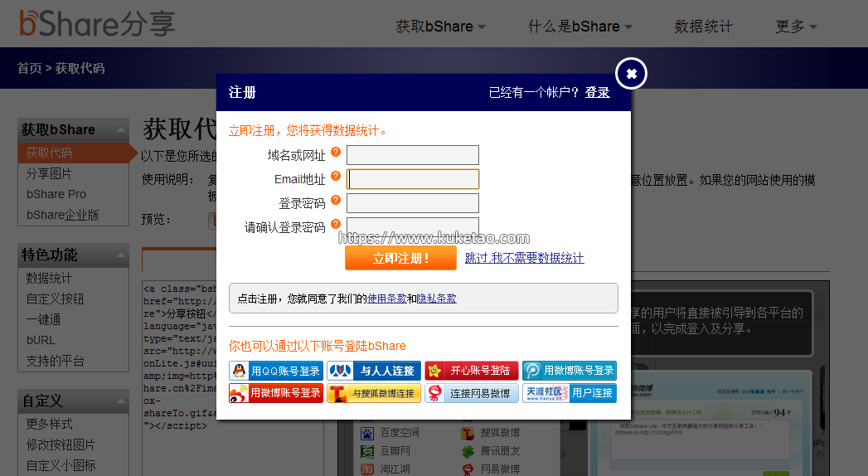Open the 什么是bShare dropdown menu

(579, 26)
